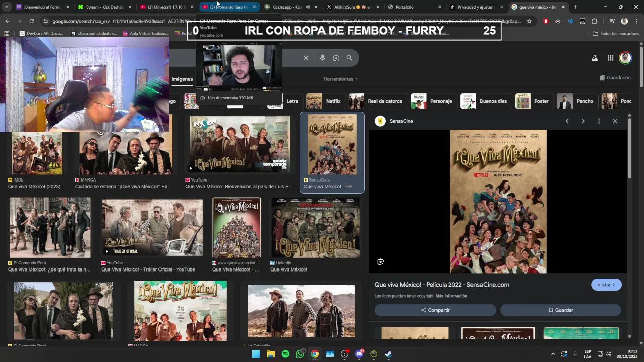644x362 pixels.
Task: Open File Explorer from the taskbar
Action: [271, 354]
